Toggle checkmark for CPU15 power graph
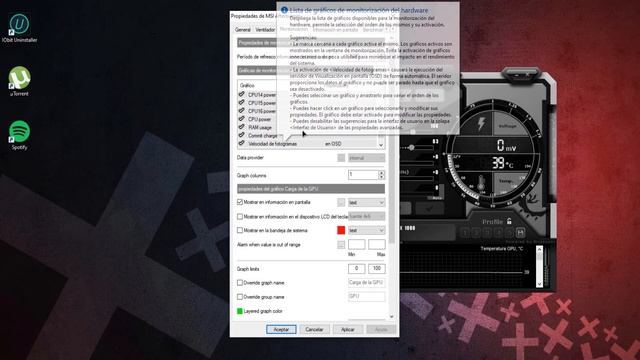This screenshot has width=640, height=360. [241, 102]
